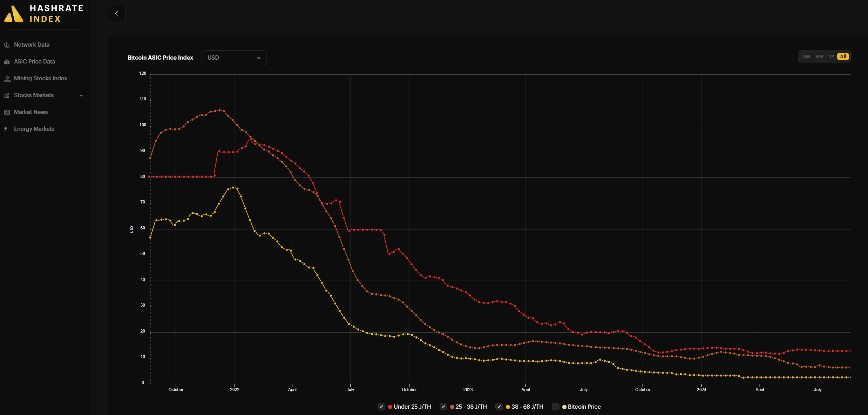Click the orange 25 - 38 J/TH legend dot
868x415 pixels.
point(452,407)
